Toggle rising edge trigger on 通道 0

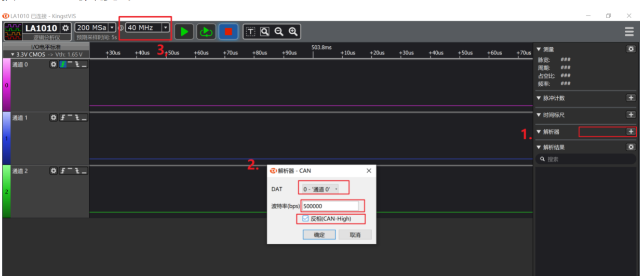[x=62, y=64]
